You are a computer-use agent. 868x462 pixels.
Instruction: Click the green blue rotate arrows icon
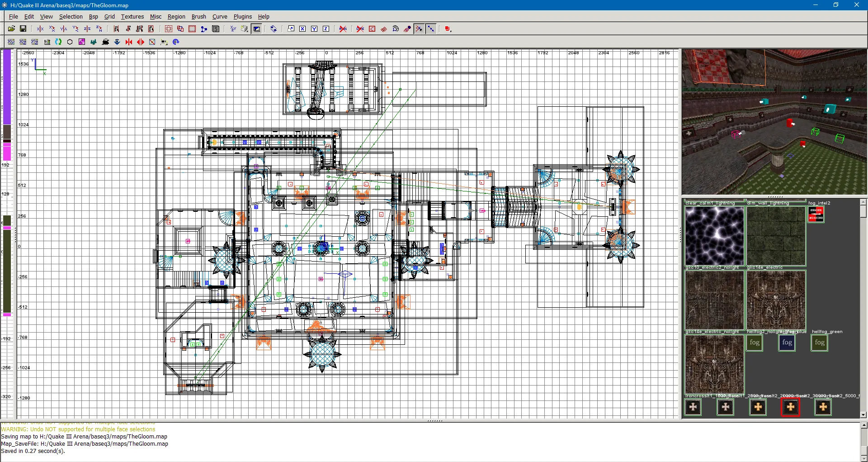[58, 42]
